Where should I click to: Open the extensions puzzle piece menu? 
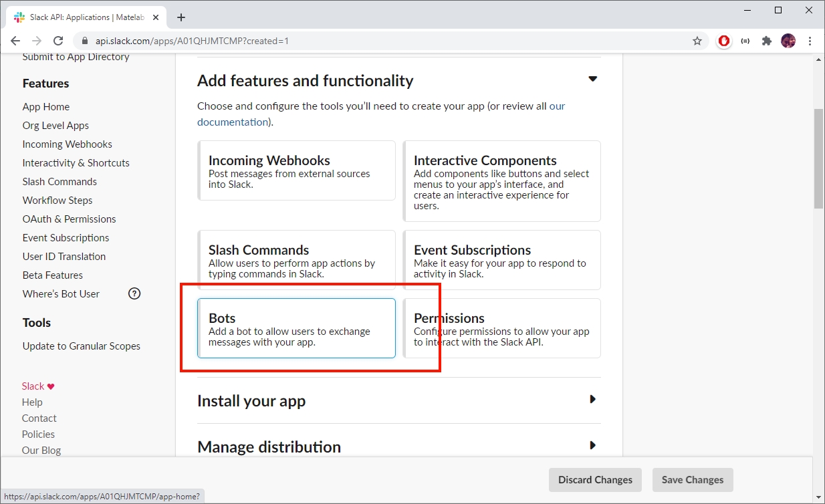tap(767, 41)
